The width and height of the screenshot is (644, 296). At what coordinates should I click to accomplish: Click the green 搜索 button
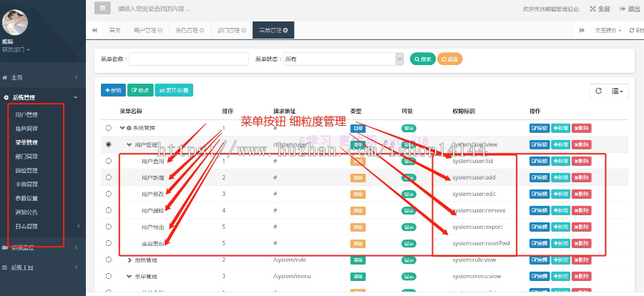click(x=423, y=59)
